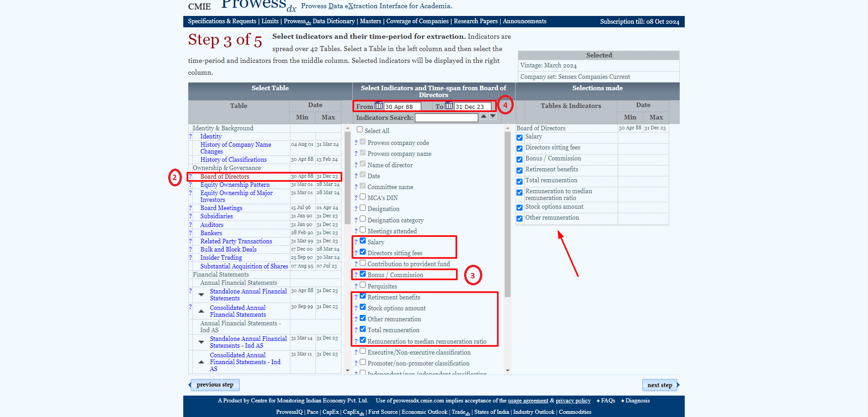
Task: Open Specifications & Requests menu
Action: [222, 21]
